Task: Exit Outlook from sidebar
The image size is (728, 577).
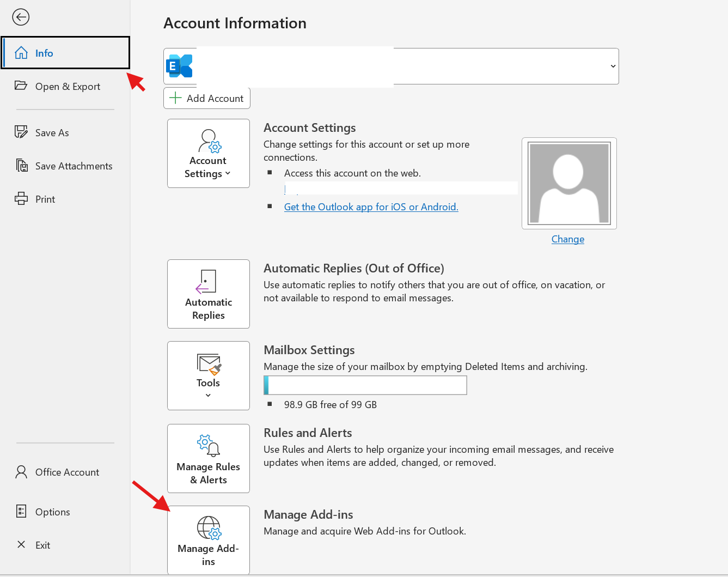Action: click(65, 545)
